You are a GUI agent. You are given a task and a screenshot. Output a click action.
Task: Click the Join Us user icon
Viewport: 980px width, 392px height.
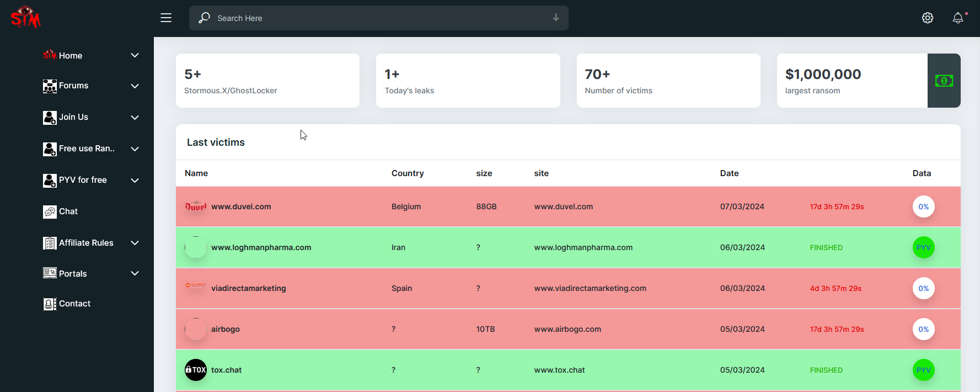click(50, 118)
